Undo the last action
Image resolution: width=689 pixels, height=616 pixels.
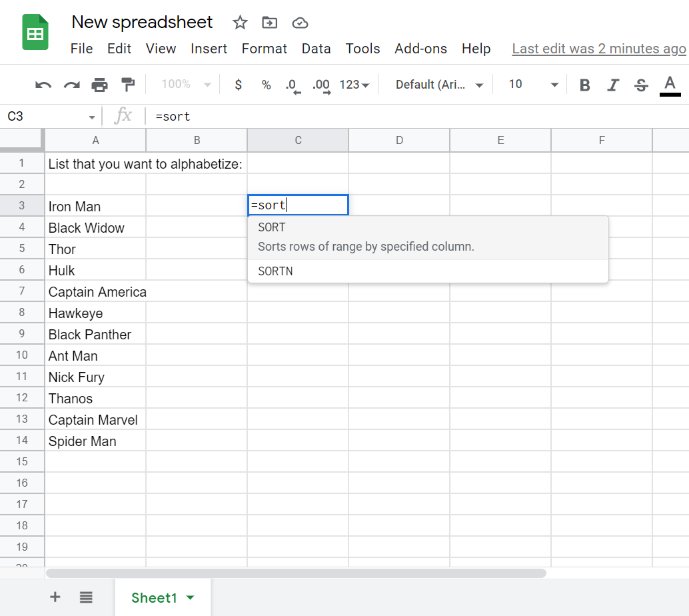click(x=43, y=85)
